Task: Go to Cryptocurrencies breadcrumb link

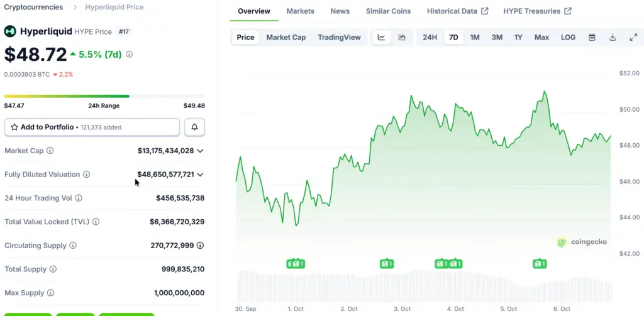Action: tap(33, 7)
